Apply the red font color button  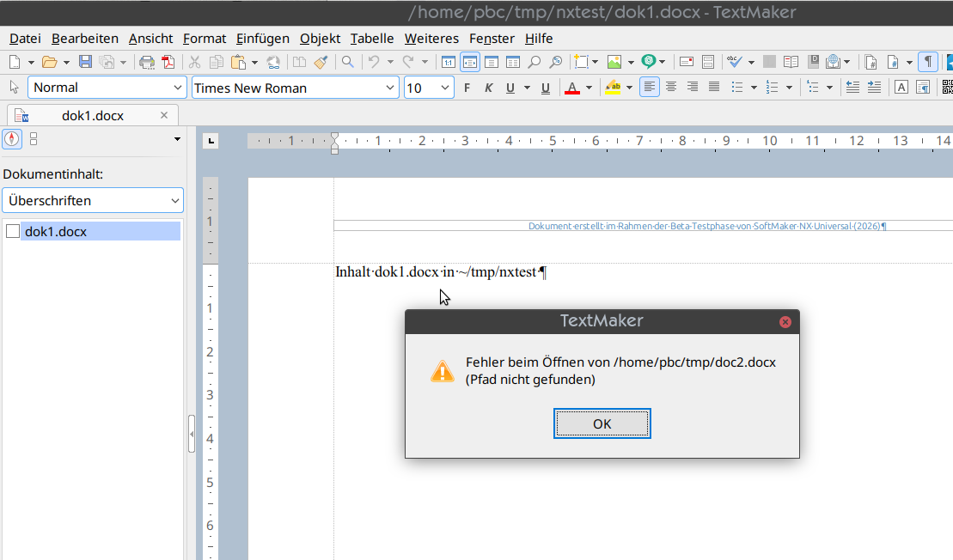pos(572,88)
